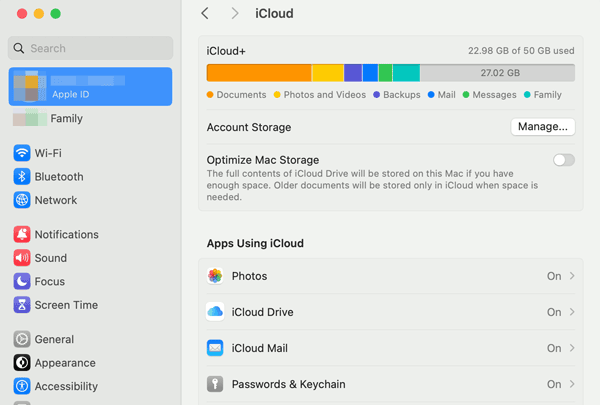Open the Apple ID sidebar item
This screenshot has width=600, height=405.
click(90, 87)
